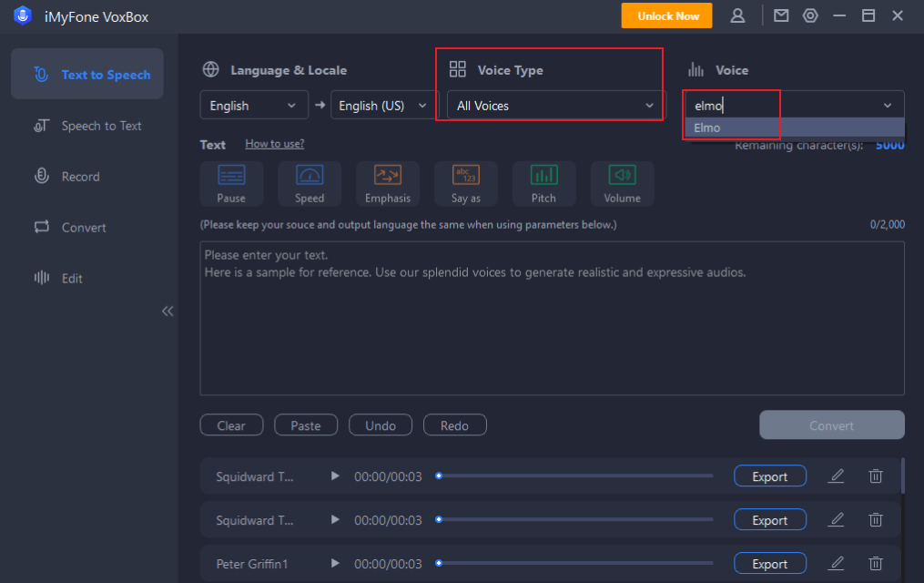Edit the first Squidward clip with pencil icon

point(837,476)
